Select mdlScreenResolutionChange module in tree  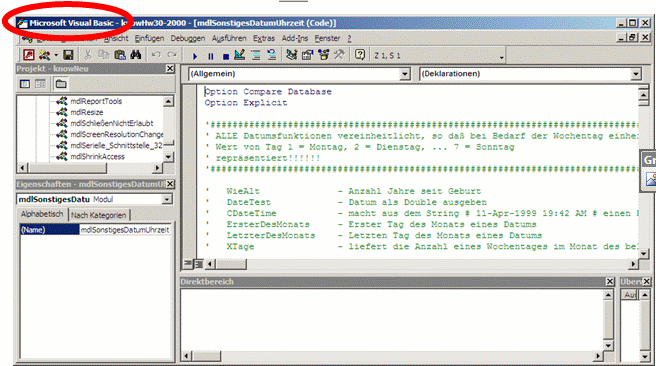pos(117,134)
